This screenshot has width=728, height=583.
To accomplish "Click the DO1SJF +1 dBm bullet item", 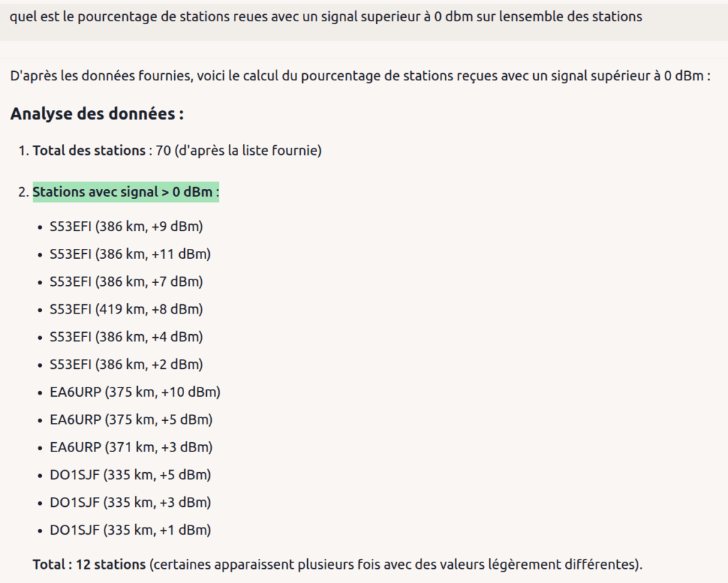I will 131,530.
